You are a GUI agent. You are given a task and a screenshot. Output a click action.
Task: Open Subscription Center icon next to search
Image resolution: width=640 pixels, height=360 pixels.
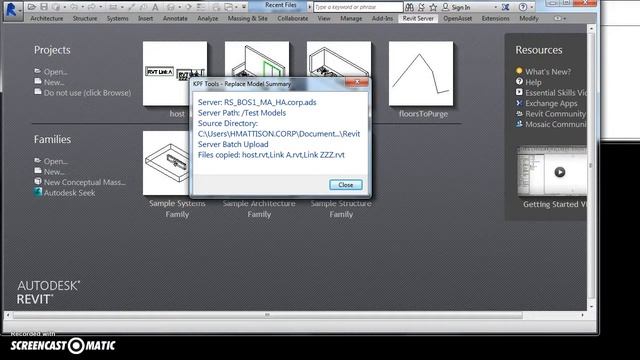pyautogui.click(x=421, y=7)
